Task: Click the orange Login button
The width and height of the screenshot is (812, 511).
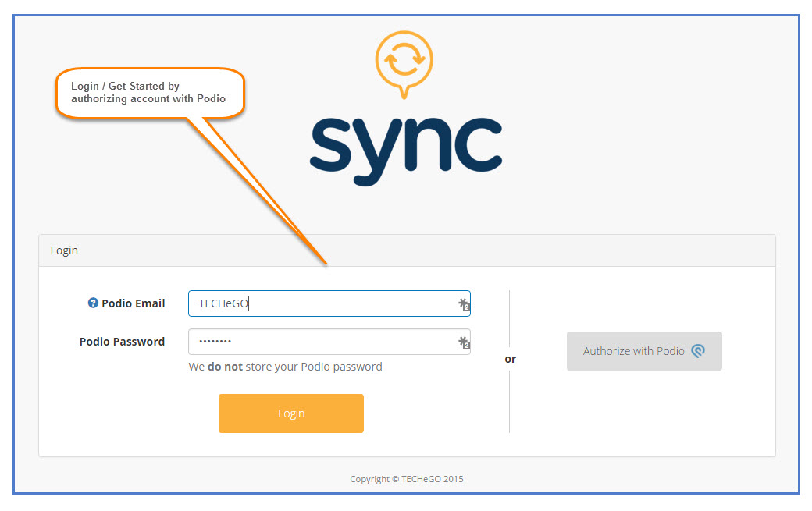Action: click(x=291, y=413)
